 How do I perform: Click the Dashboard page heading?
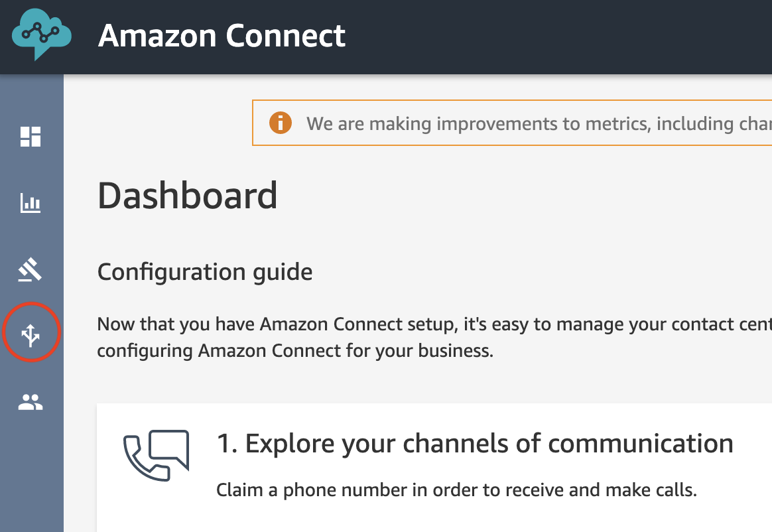[x=187, y=196]
